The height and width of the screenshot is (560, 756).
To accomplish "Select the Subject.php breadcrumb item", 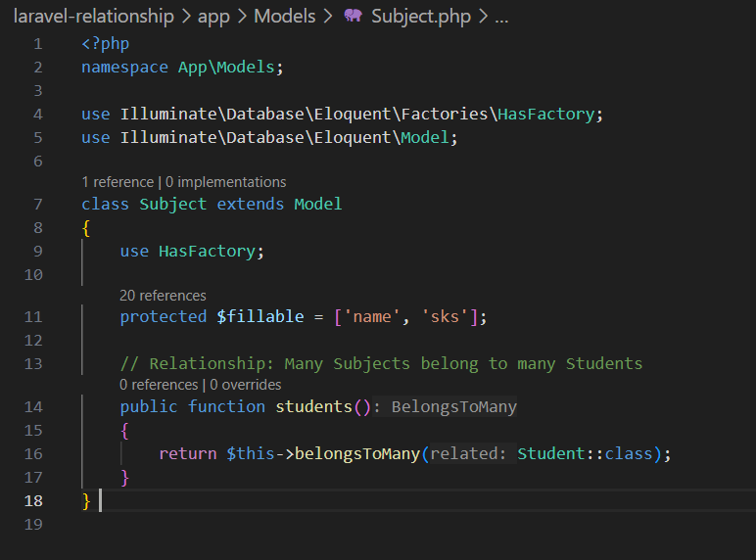I will click(420, 17).
